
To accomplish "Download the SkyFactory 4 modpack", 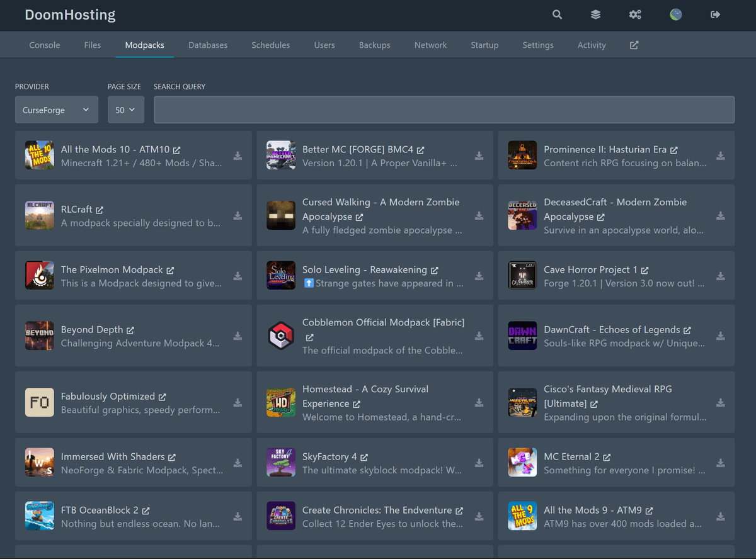I will click(x=479, y=462).
